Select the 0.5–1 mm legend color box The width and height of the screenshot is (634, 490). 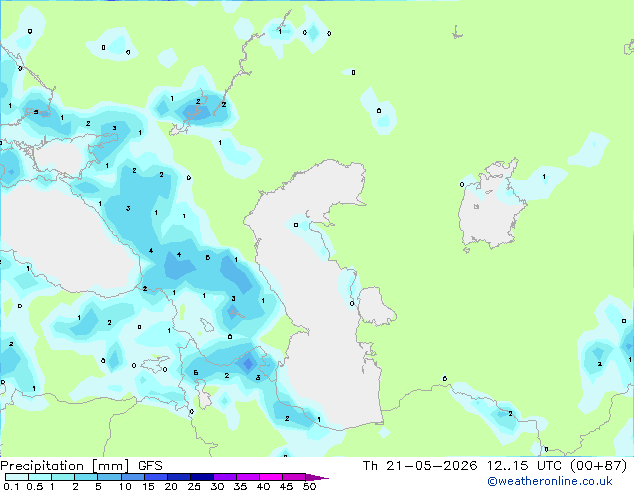[x=40, y=477]
